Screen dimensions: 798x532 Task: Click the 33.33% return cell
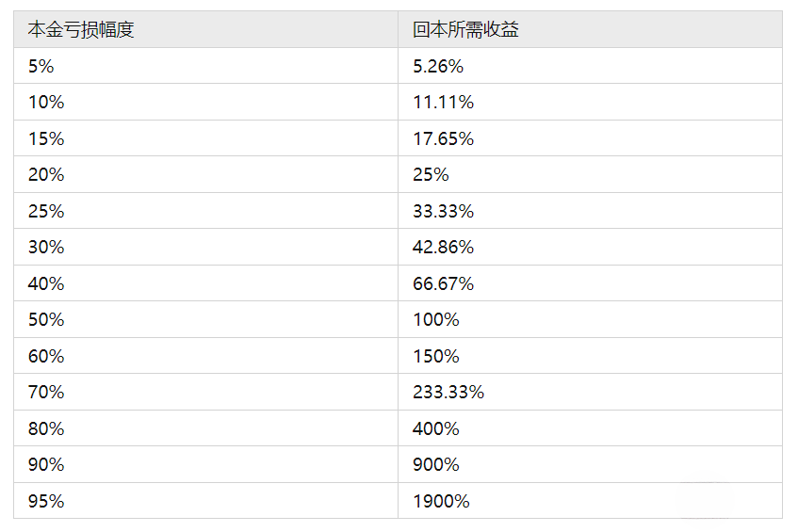pyautogui.click(x=443, y=211)
